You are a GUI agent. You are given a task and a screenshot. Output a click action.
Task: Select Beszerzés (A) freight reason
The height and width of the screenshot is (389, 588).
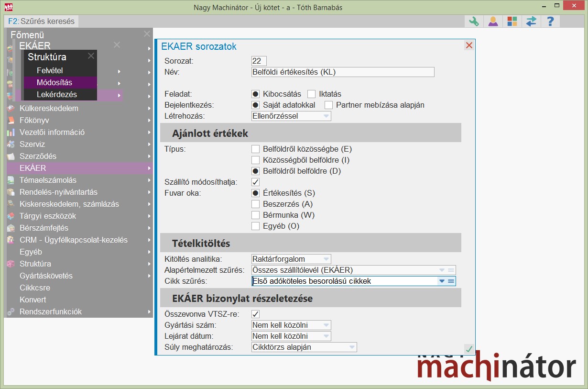[256, 204]
